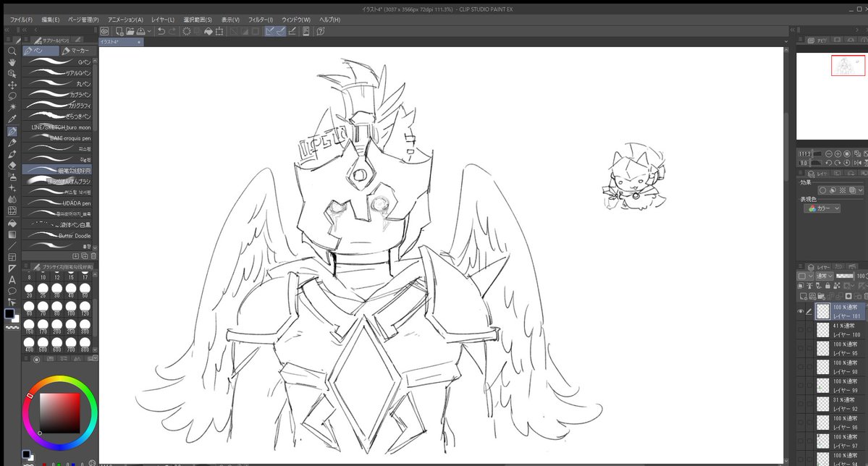Open the レイヤー(L) menu
Image resolution: width=868 pixels, height=466 pixels.
(x=163, y=20)
